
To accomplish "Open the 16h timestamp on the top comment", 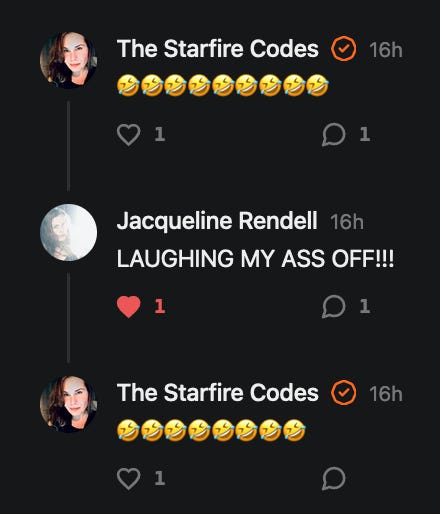I will (x=386, y=50).
